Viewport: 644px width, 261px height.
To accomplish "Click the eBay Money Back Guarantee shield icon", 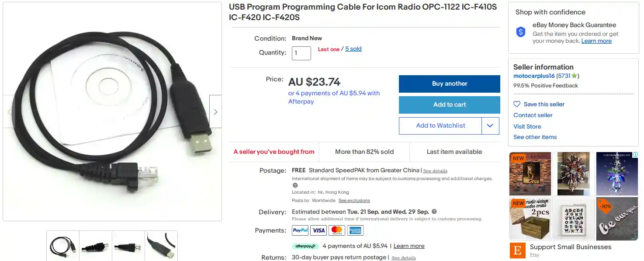I will tap(520, 31).
